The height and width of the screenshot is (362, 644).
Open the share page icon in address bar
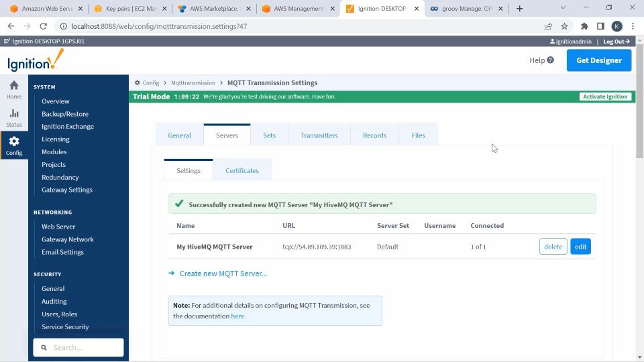pyautogui.click(x=548, y=26)
